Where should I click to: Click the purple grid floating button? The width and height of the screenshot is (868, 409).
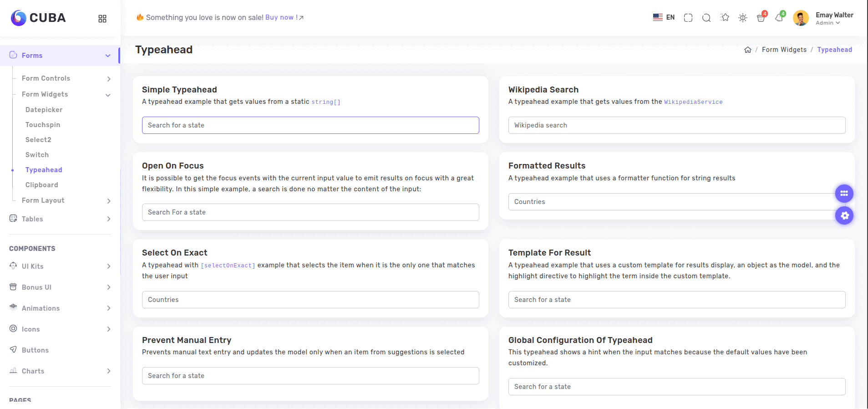point(844,194)
